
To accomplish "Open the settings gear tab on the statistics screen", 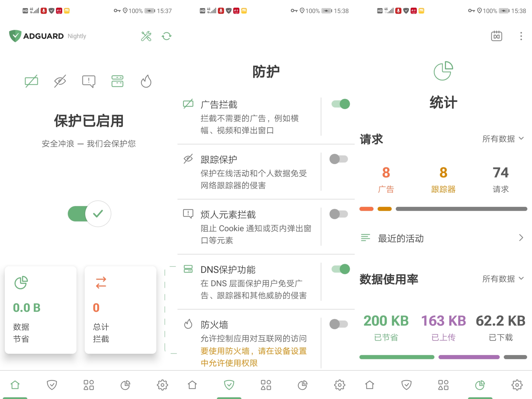I will 517,385.
